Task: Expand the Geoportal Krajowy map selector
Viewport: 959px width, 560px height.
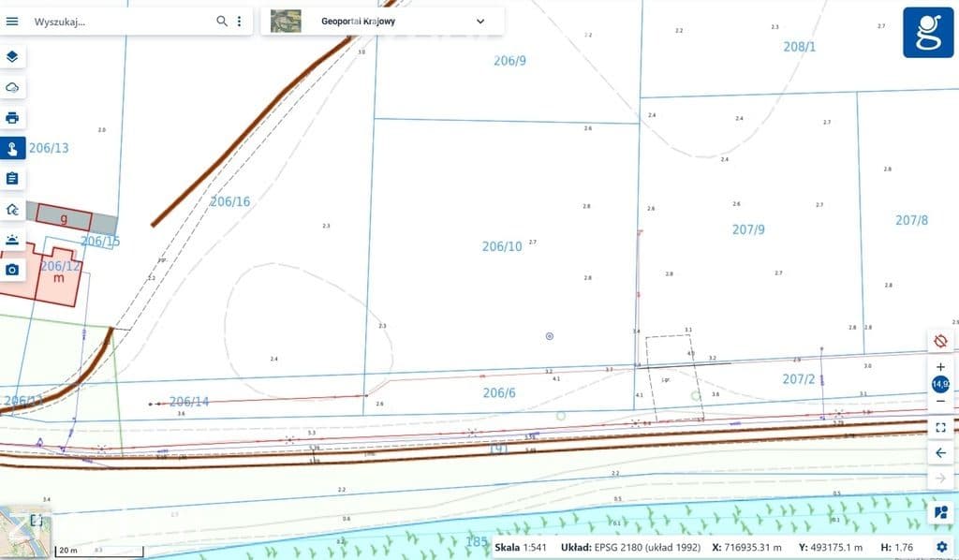Action: 480,22
